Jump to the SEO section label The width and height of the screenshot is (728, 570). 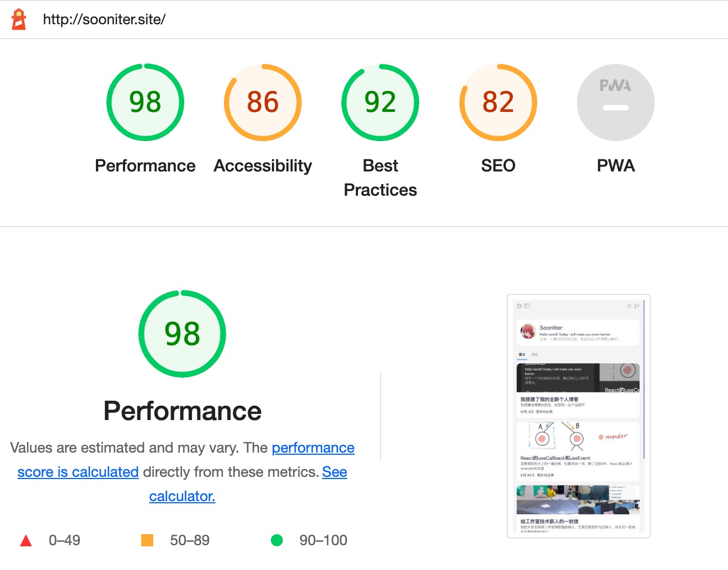pos(498,165)
